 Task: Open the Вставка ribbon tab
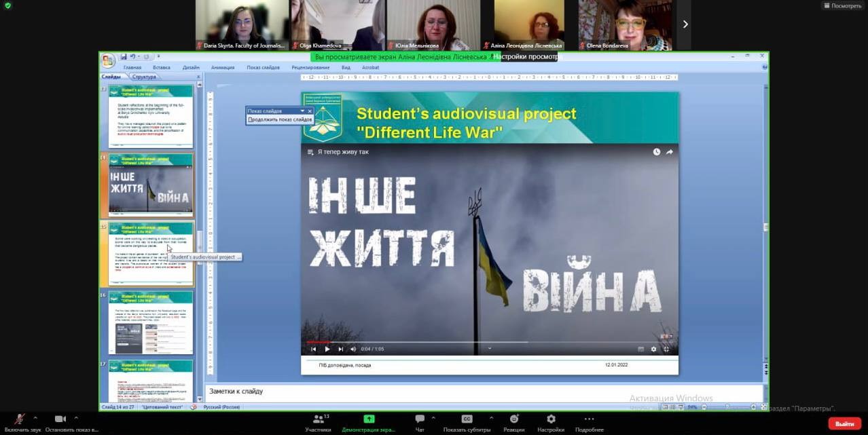point(162,68)
